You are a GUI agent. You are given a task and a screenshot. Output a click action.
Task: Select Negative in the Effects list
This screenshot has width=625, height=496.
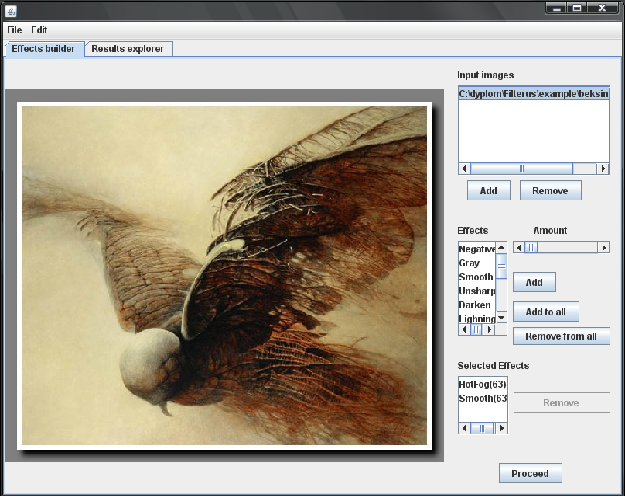(x=477, y=249)
